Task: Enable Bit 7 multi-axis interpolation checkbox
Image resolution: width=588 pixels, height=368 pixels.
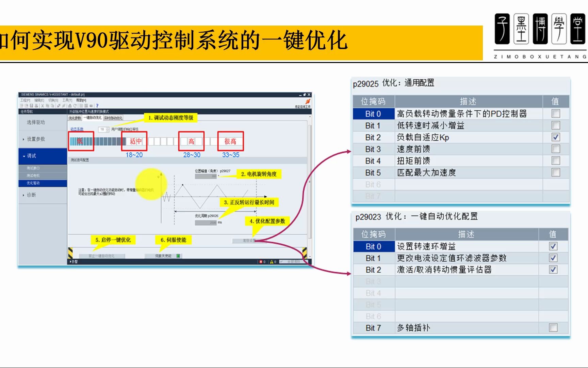Action: click(x=553, y=328)
